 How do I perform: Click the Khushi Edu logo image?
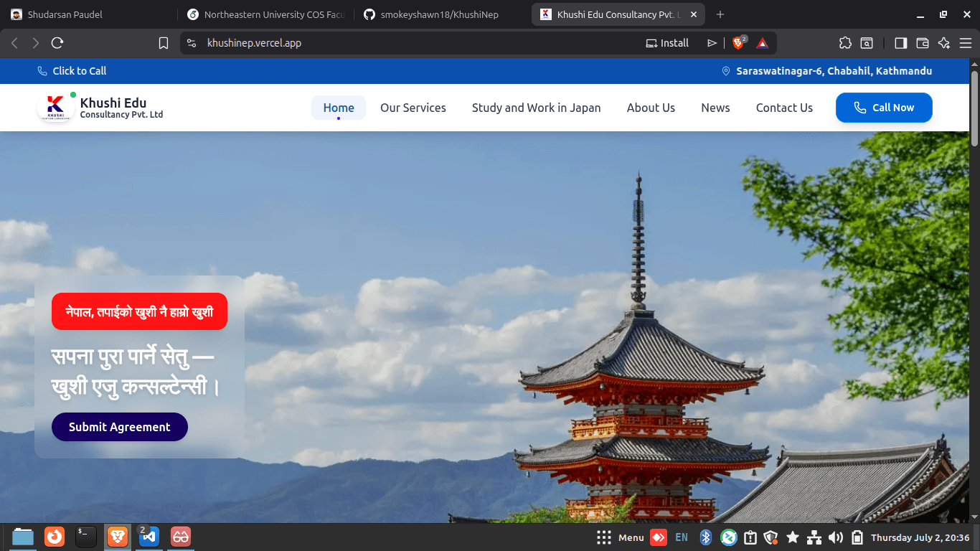(56, 107)
